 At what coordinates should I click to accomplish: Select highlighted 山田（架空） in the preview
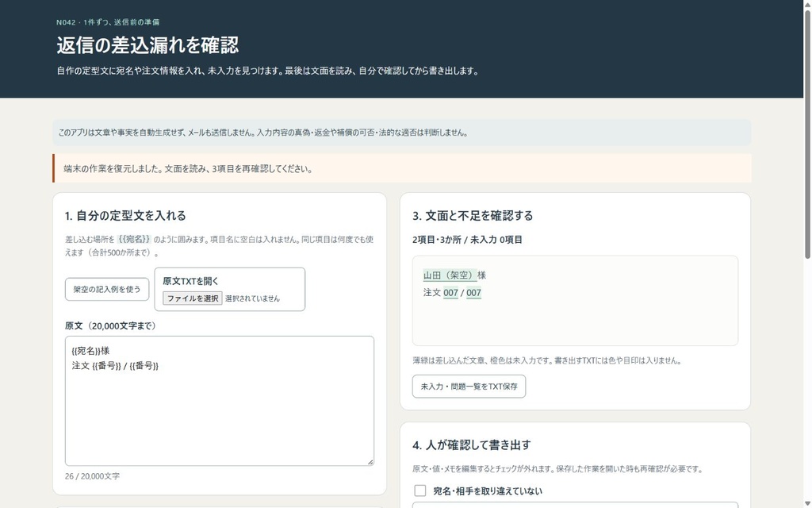tap(450, 275)
